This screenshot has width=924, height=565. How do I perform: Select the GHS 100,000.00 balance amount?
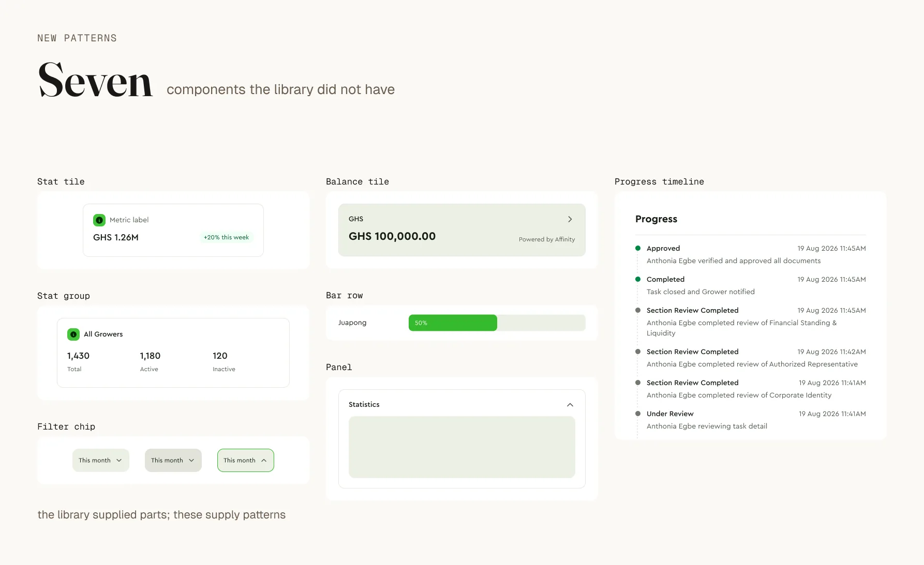point(392,236)
